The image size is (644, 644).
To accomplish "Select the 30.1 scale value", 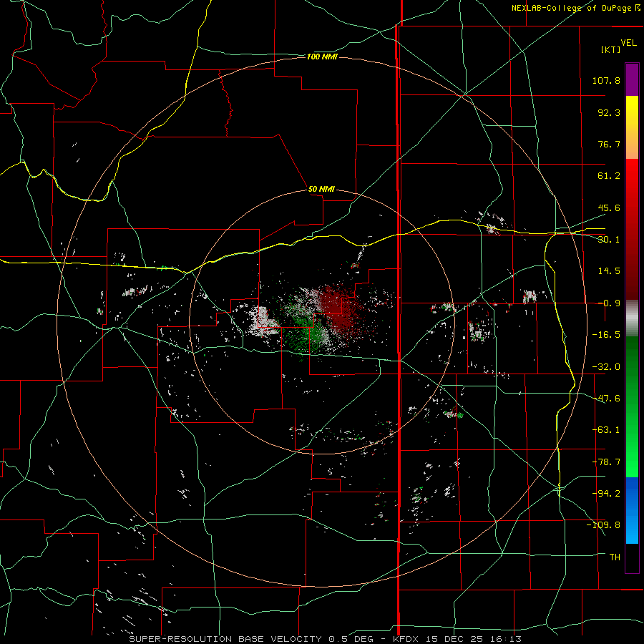I will pyautogui.click(x=609, y=240).
